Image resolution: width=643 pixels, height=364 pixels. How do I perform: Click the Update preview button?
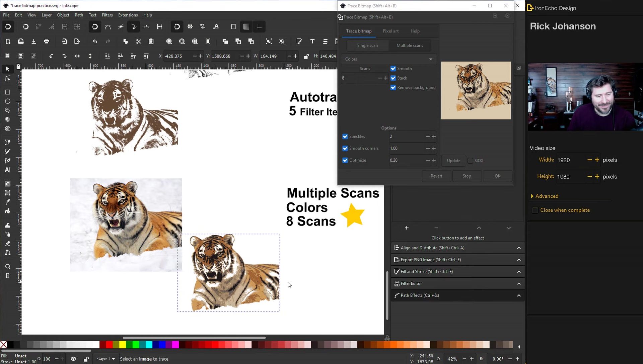[453, 161]
